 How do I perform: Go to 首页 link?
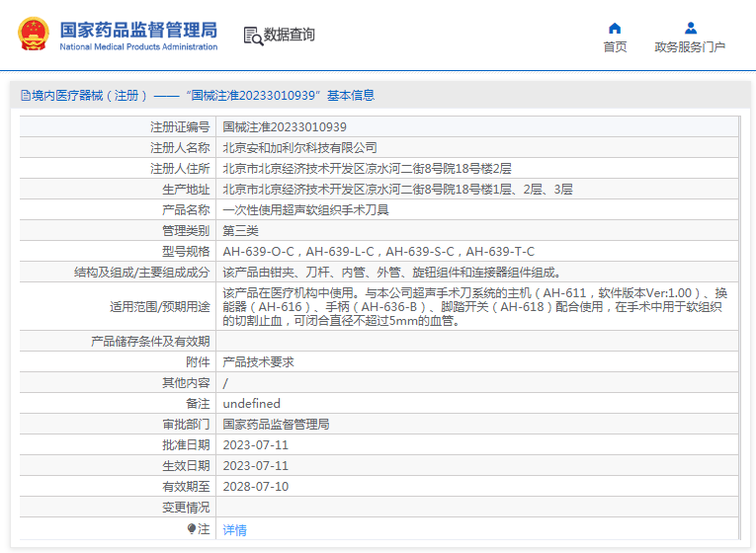click(x=615, y=46)
